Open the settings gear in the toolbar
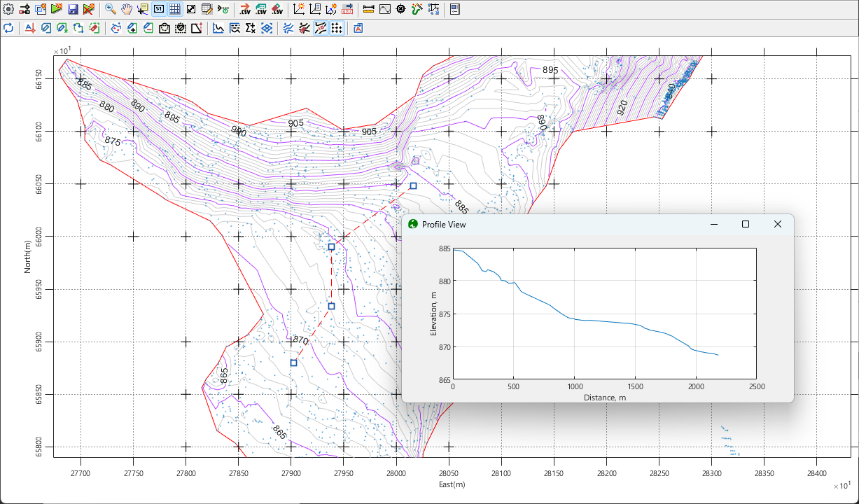 click(8, 9)
